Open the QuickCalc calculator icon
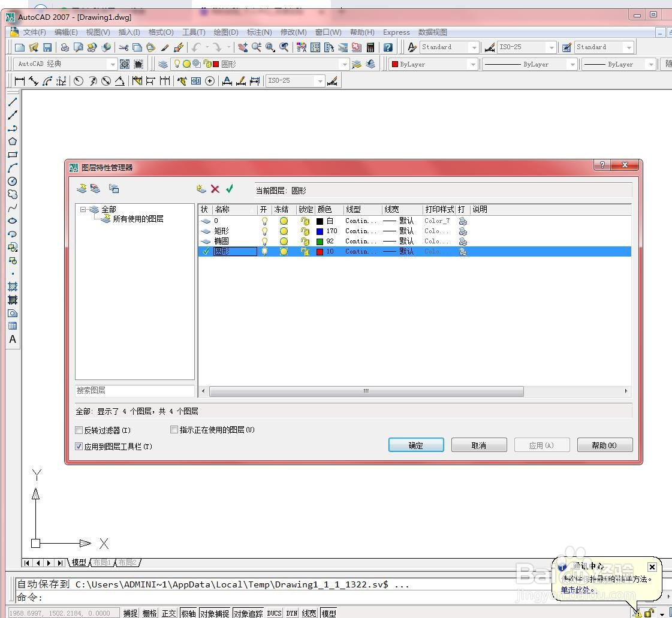Viewport: 672px width, 618px height. 370,47
